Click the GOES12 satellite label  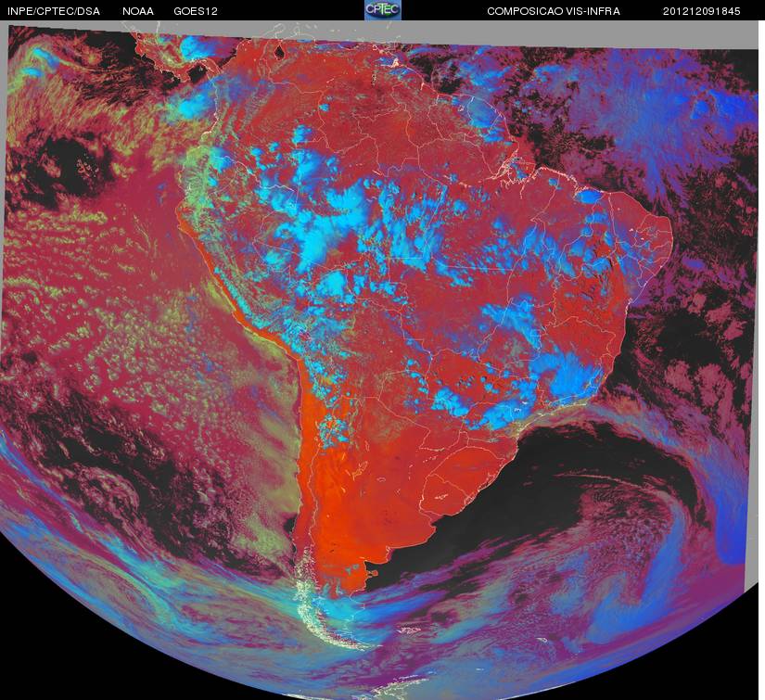click(196, 11)
